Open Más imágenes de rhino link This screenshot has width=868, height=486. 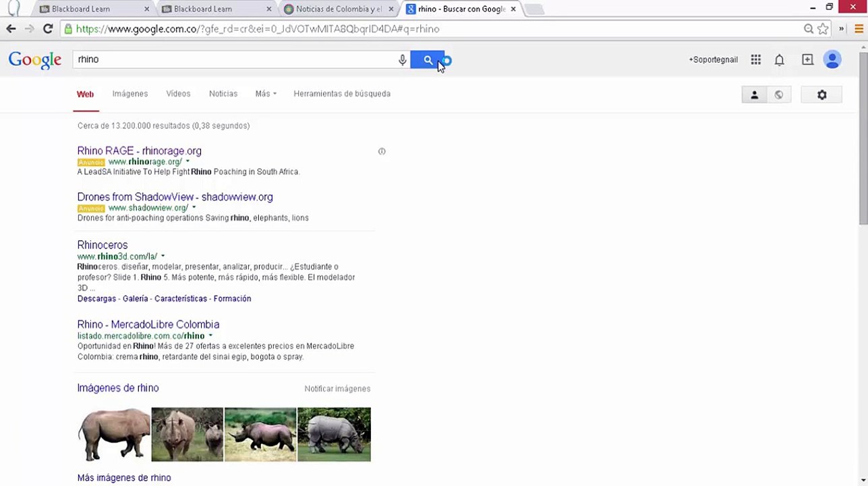[124, 477]
